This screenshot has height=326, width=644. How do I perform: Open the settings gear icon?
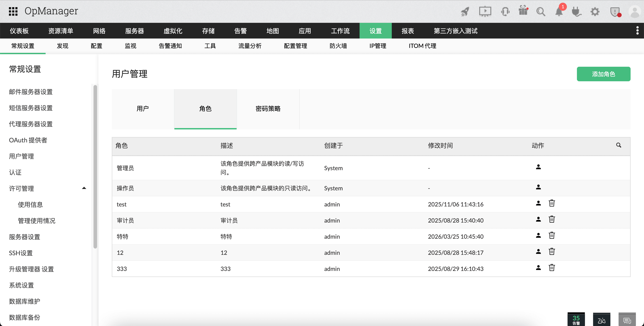(x=595, y=11)
